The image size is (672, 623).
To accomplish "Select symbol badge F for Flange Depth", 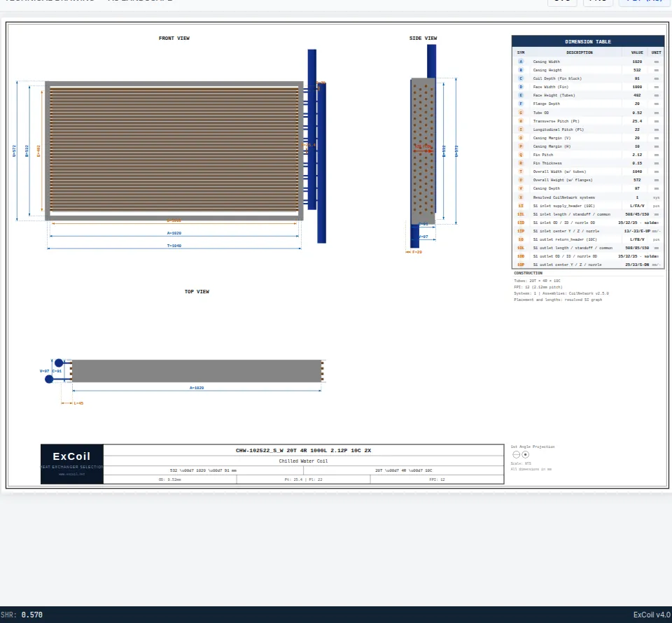I will click(x=521, y=104).
